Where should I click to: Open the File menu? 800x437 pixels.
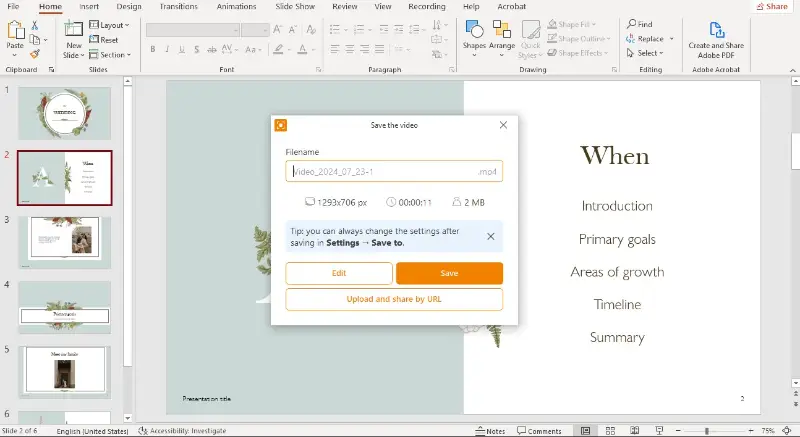[x=13, y=7]
